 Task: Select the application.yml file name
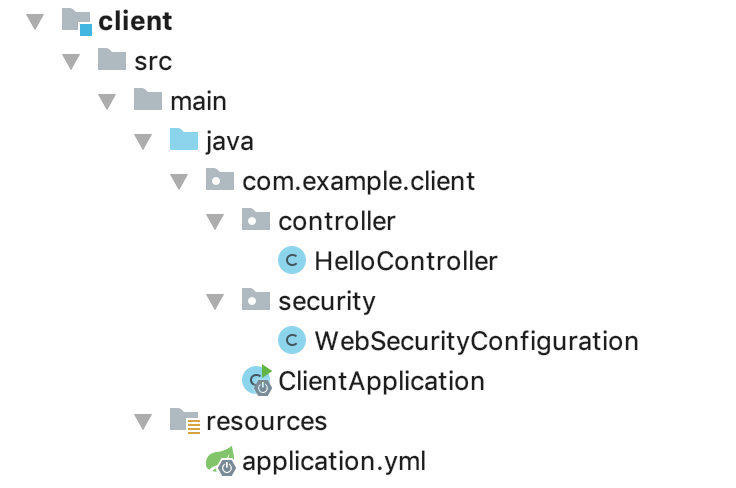click(x=334, y=461)
